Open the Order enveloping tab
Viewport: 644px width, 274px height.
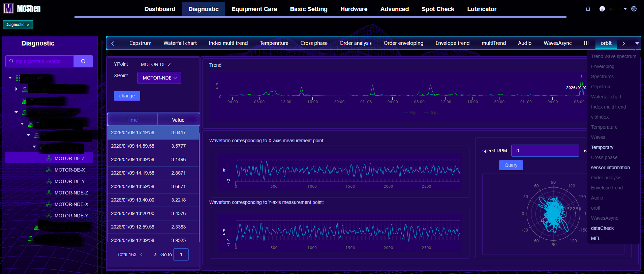tap(403, 43)
